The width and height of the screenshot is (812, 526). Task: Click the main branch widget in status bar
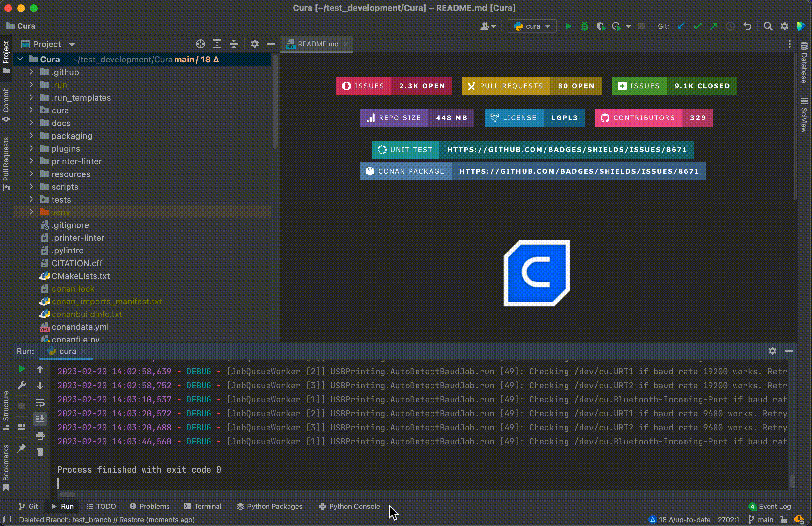click(x=761, y=520)
